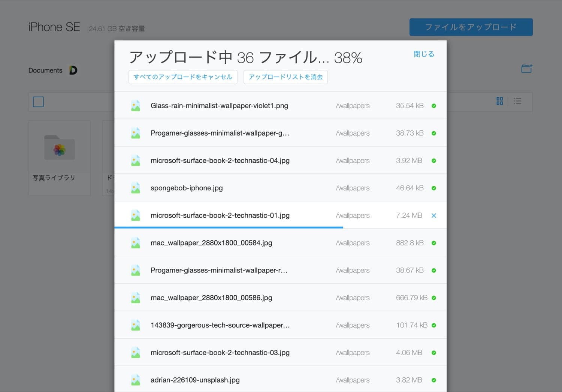Select file name microsoft-surface-book-2-technastic-01.jpg
This screenshot has height=392, width=562.
click(220, 215)
